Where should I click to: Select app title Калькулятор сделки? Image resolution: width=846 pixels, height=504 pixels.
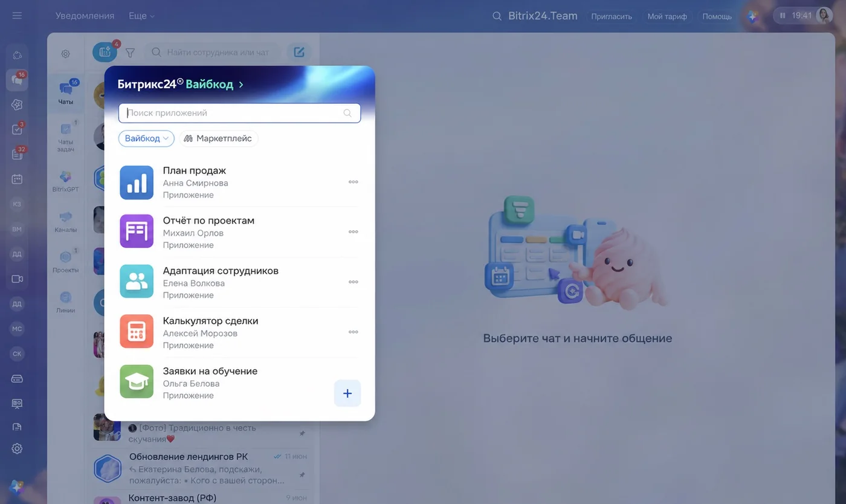pos(211,321)
